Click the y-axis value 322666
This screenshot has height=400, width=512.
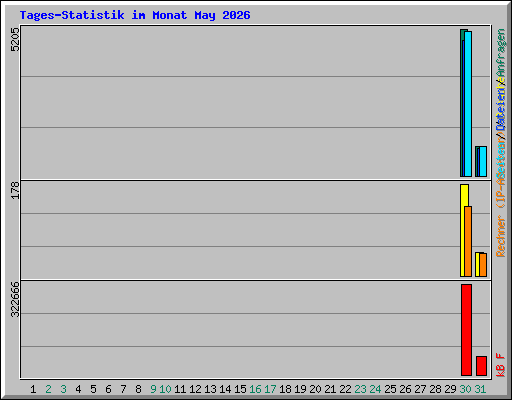point(15,299)
